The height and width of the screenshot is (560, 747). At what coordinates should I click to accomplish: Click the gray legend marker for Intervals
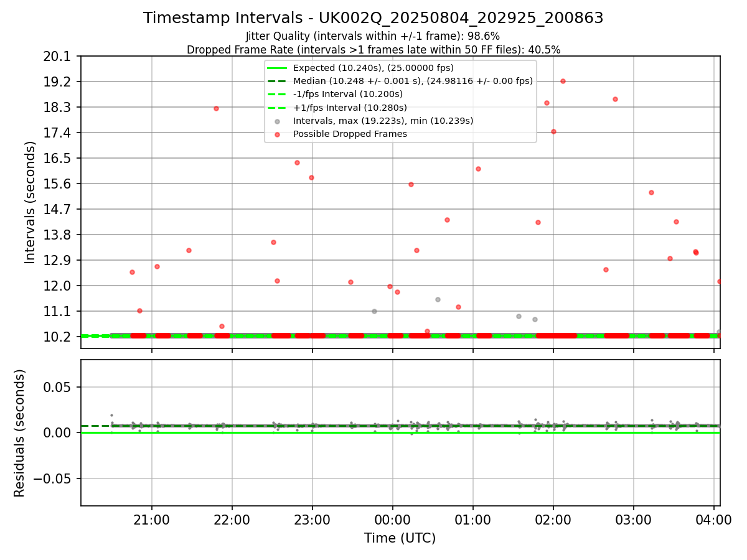[x=278, y=121]
